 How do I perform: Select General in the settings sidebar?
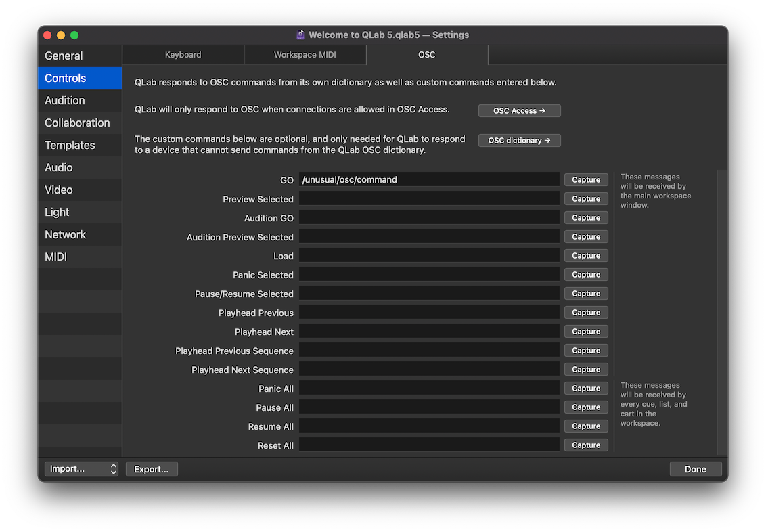point(64,56)
